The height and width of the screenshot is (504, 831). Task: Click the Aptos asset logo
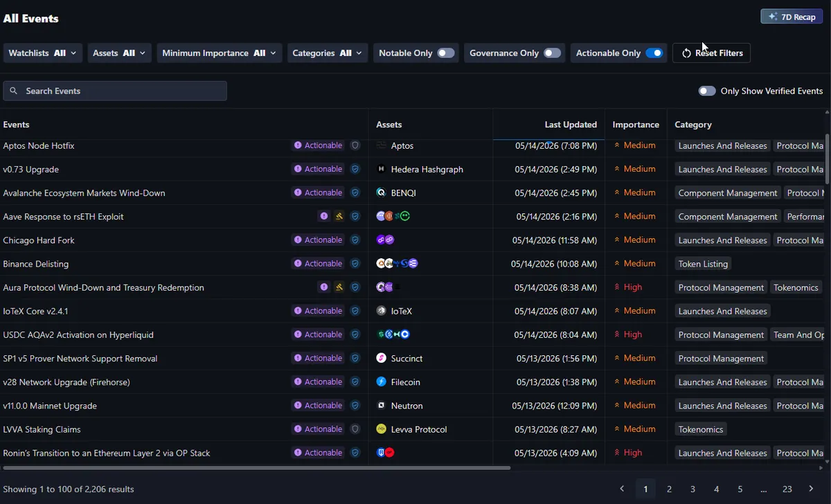point(381,145)
